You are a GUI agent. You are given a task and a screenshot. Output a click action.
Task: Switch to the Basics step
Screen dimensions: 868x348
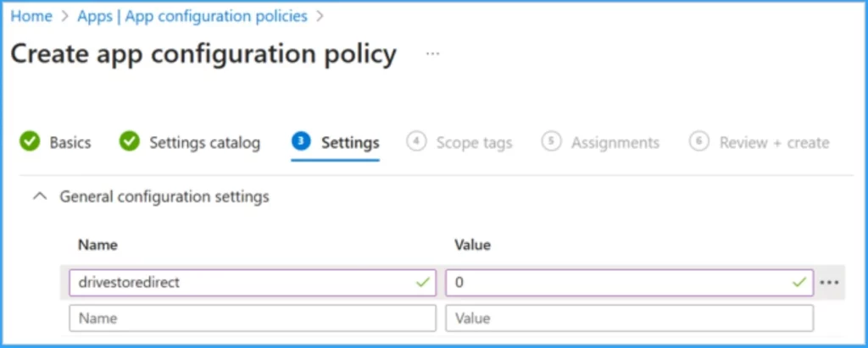(x=55, y=143)
